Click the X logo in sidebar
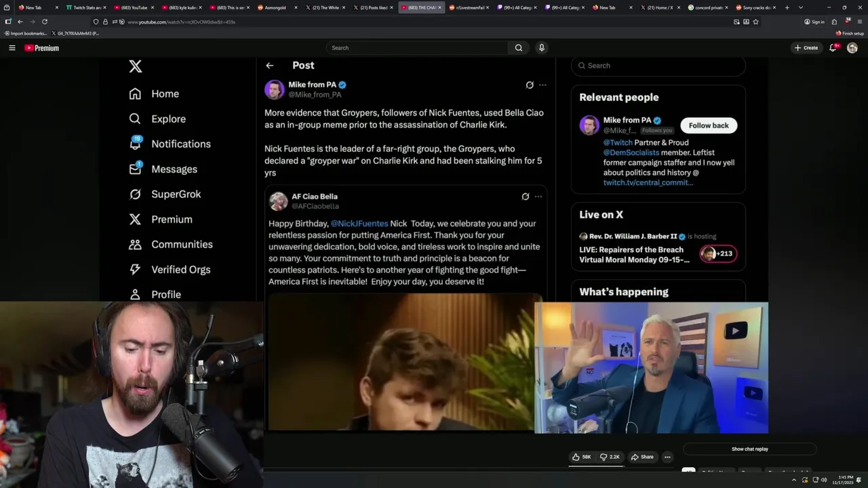The image size is (868, 488). click(136, 66)
